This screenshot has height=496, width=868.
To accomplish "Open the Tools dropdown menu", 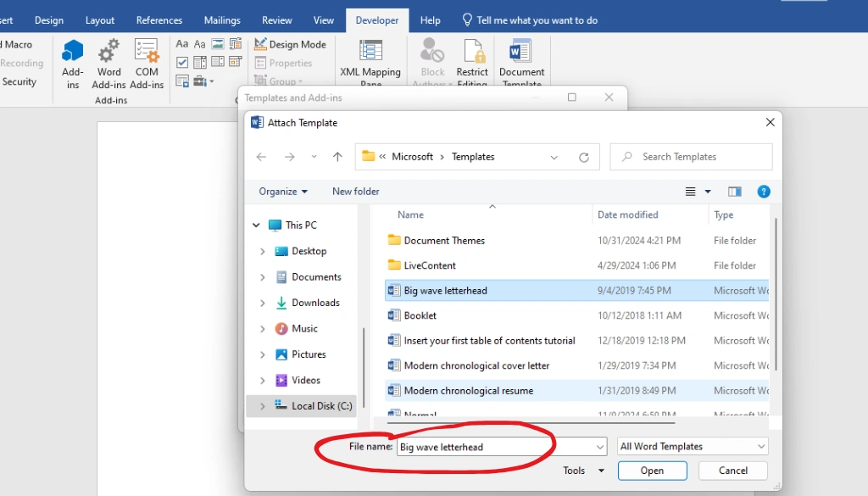I will pyautogui.click(x=583, y=471).
